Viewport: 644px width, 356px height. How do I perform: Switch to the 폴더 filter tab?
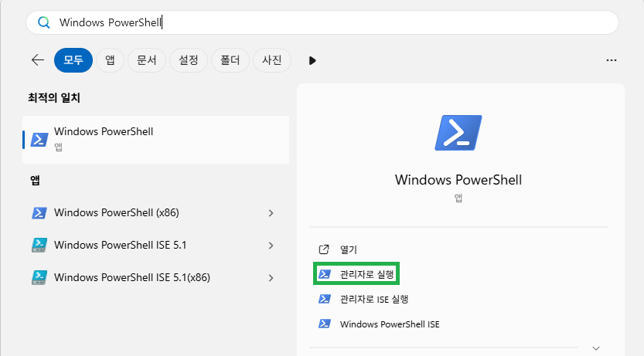230,60
